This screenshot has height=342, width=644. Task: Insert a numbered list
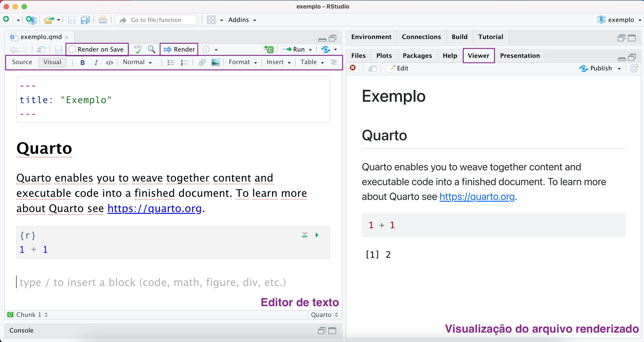point(184,62)
